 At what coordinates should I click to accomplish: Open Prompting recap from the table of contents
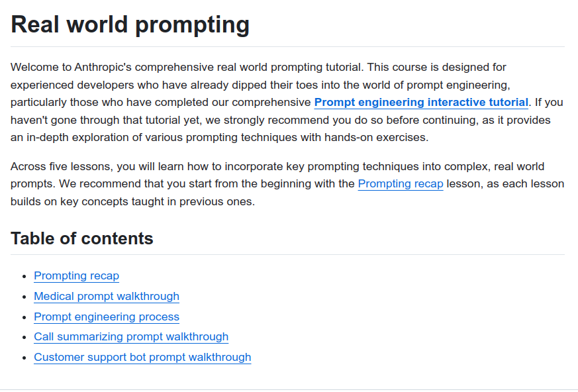76,276
